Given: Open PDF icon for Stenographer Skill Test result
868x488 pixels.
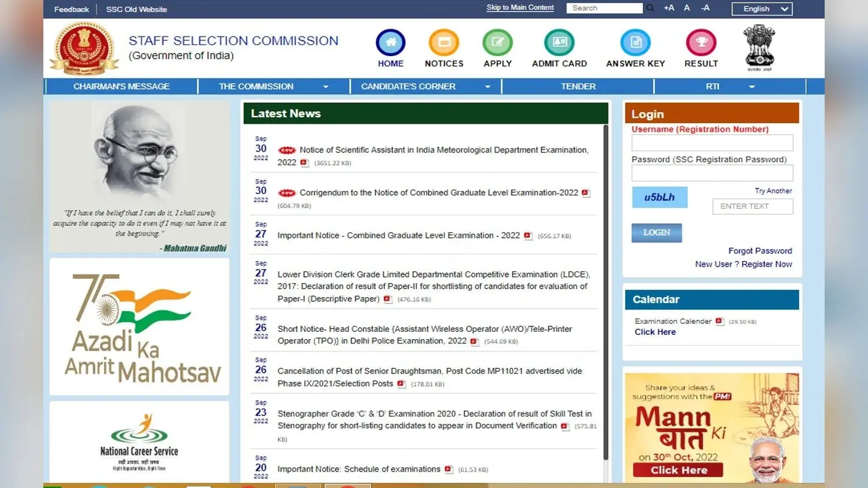Looking at the screenshot, I should pyautogui.click(x=565, y=426).
